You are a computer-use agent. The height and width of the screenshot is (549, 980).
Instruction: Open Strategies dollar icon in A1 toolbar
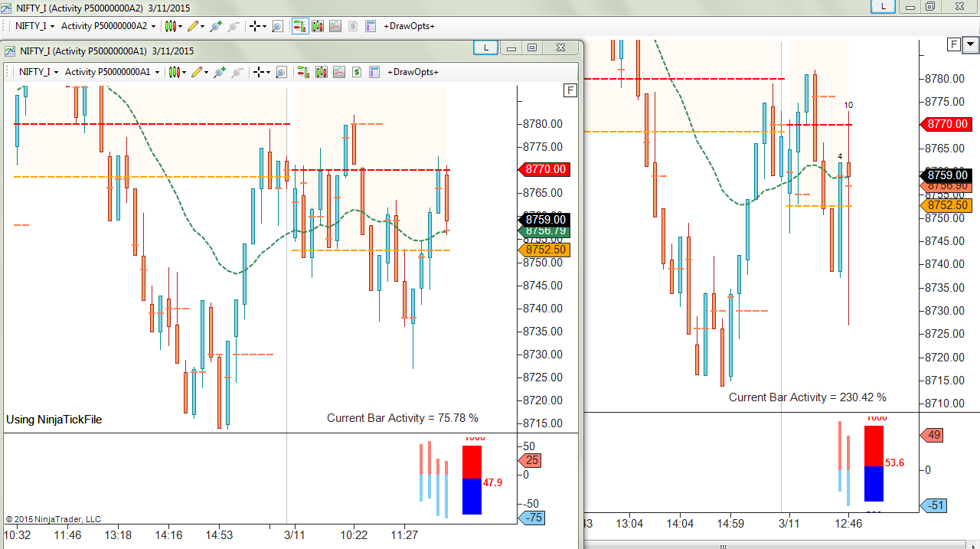click(357, 72)
